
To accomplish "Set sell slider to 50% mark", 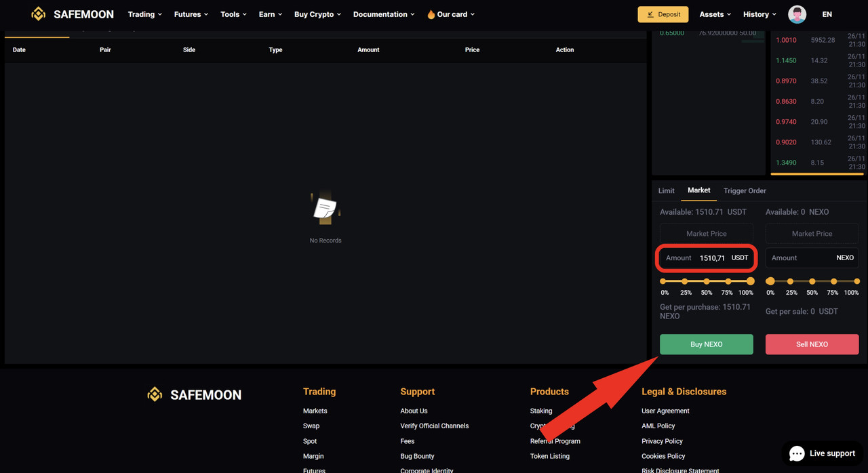I will pos(812,281).
